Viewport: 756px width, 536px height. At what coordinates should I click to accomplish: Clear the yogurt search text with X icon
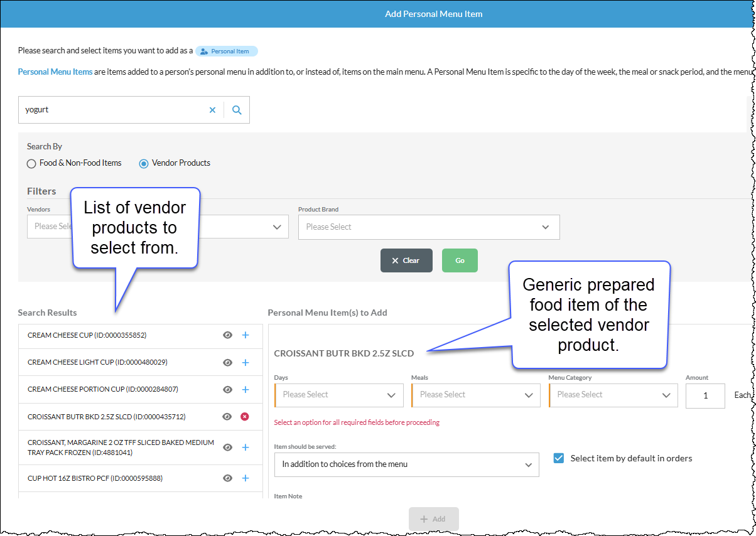(x=212, y=110)
